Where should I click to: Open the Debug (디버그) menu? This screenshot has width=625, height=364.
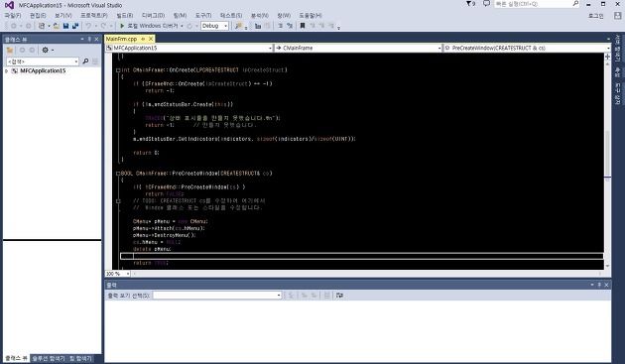[x=153, y=16]
